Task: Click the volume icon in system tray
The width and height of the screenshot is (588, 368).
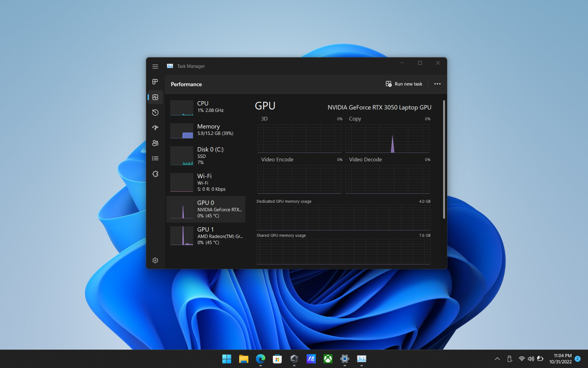Action: click(531, 359)
